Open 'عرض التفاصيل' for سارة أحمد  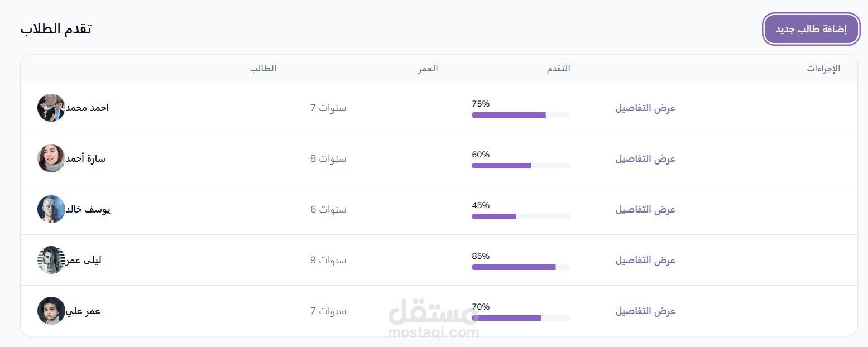646,158
